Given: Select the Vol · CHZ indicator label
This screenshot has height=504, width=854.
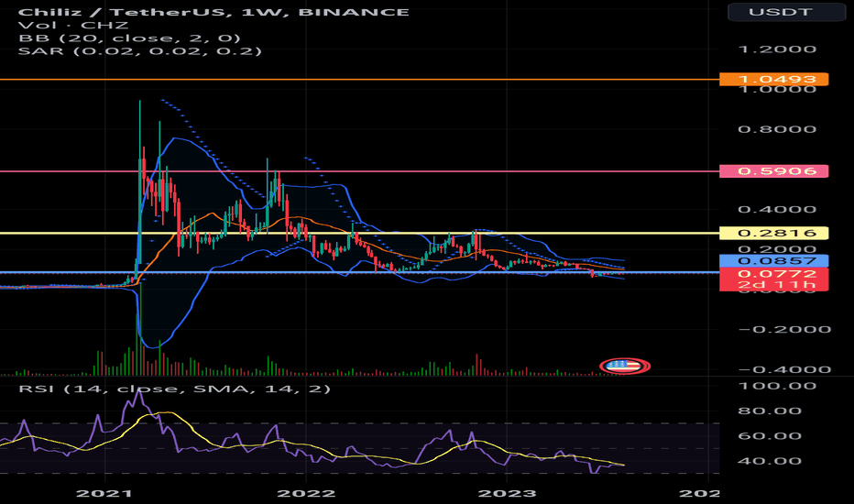Looking at the screenshot, I should 73,25.
